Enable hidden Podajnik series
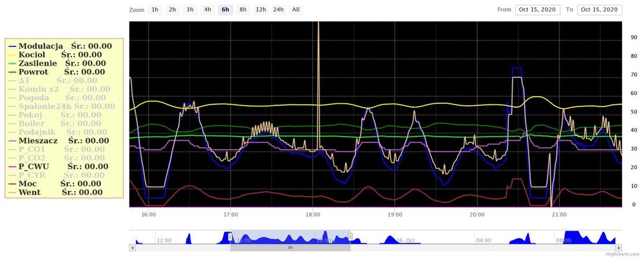This screenshot has width=644, height=258. point(57,132)
